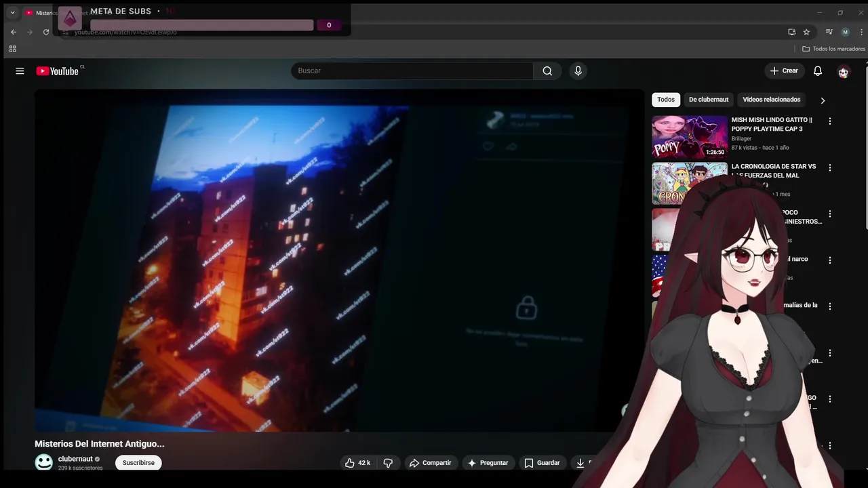The height and width of the screenshot is (488, 868).
Task: Go back with the browser arrow
Action: 14,32
